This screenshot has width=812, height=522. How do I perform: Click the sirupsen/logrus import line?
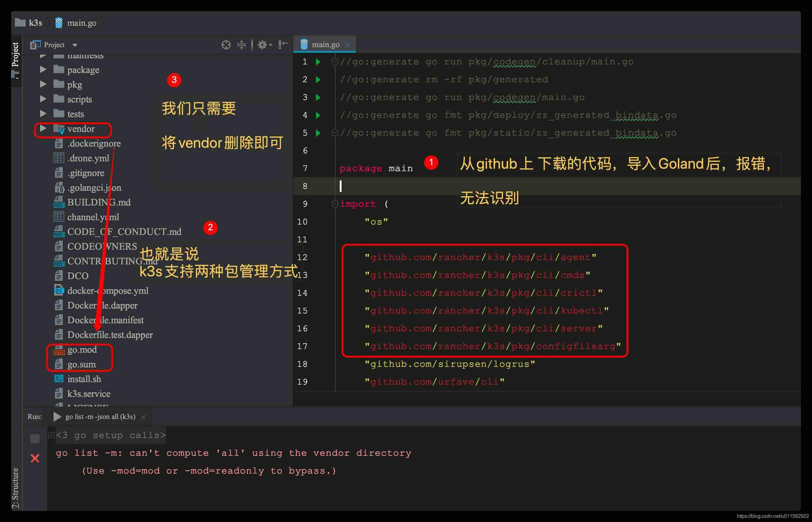pos(450,364)
